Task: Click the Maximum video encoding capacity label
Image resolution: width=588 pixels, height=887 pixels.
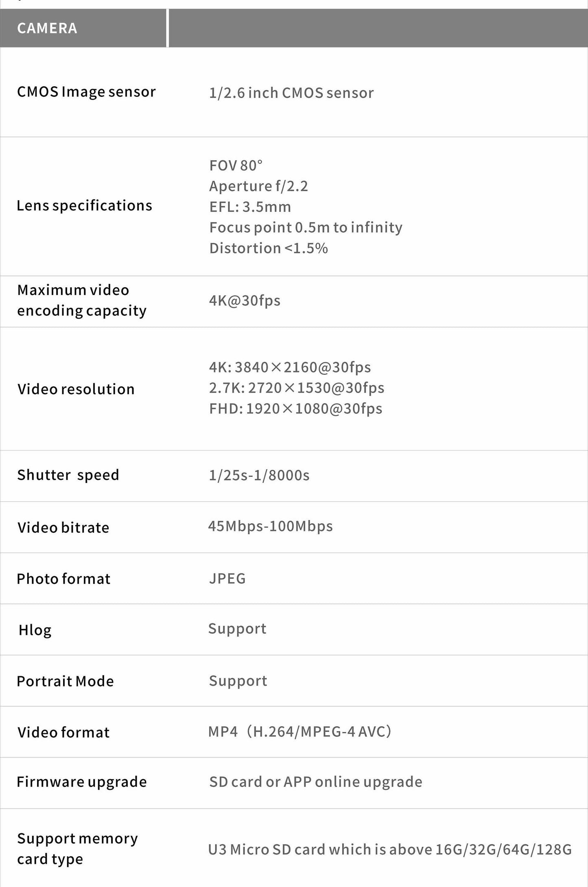Action: (81, 300)
